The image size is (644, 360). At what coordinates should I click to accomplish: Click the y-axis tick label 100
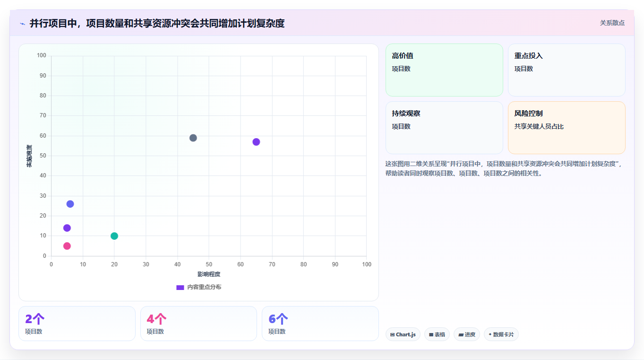coord(42,55)
